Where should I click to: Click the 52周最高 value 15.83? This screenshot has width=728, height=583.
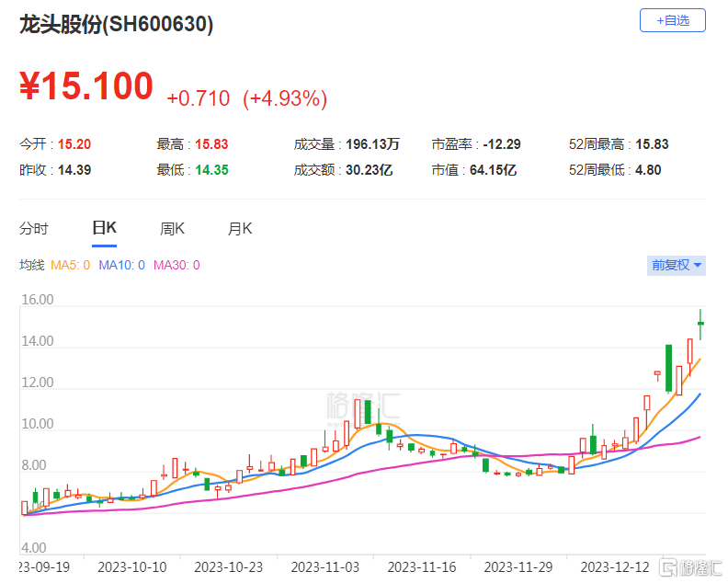(652, 144)
